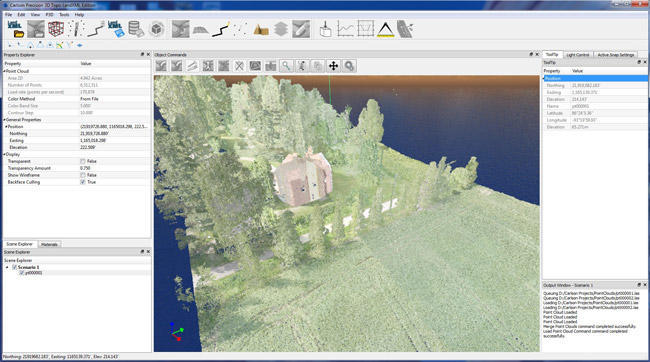Collapse the Point Cloud property group
650x362 pixels.
(x=5, y=71)
